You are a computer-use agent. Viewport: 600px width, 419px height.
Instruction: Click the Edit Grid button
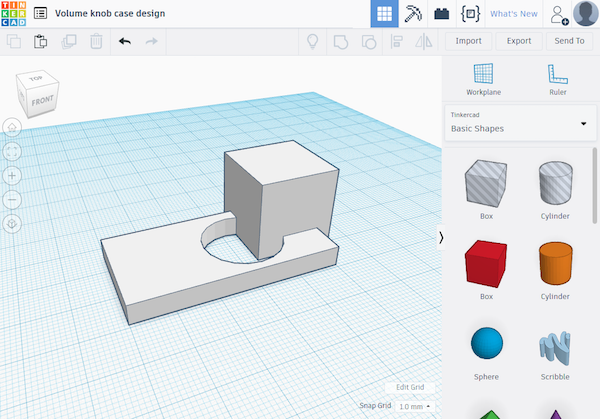click(410, 387)
